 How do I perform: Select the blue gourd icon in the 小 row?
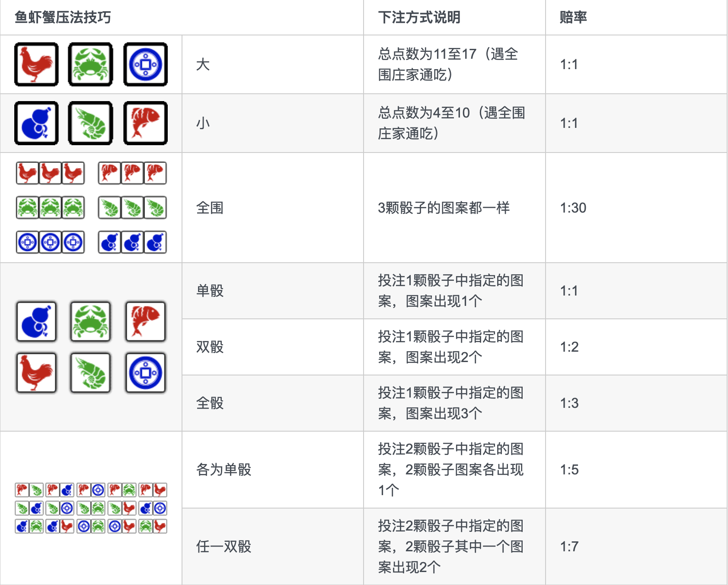click(36, 123)
